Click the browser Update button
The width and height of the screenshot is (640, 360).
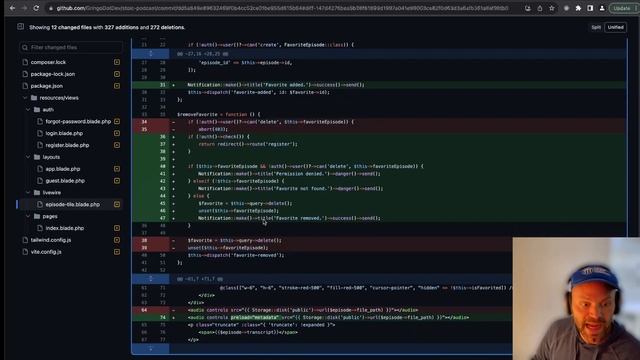click(x=623, y=8)
